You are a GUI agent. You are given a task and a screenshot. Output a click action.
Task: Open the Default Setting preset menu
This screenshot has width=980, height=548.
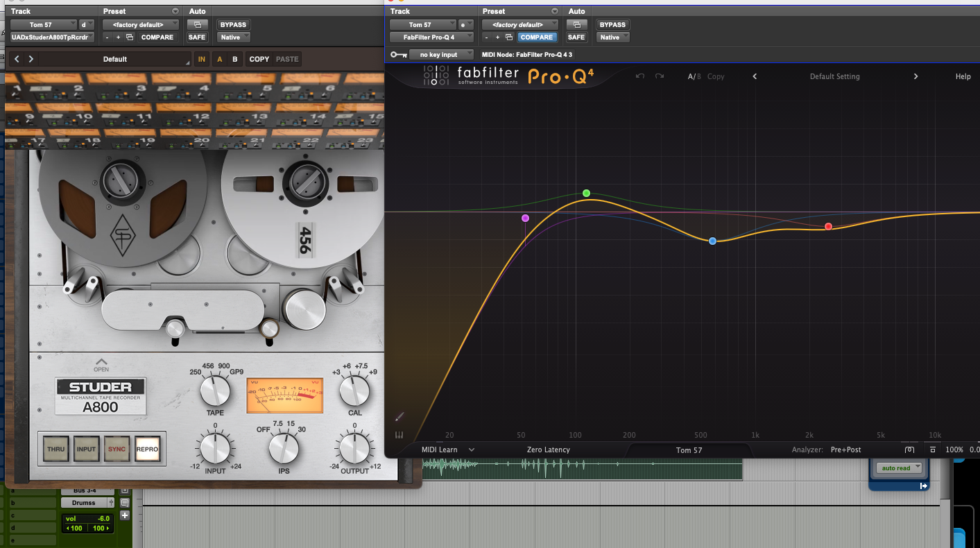click(835, 76)
